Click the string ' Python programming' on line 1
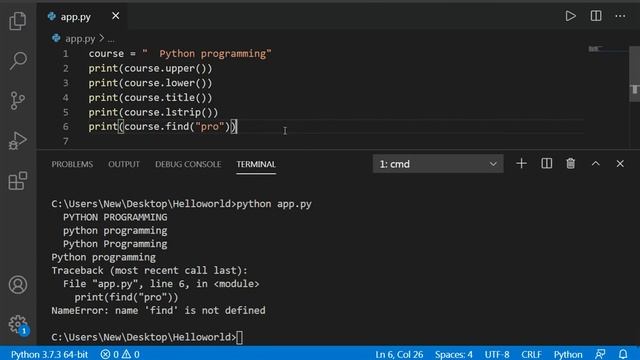 point(207,54)
